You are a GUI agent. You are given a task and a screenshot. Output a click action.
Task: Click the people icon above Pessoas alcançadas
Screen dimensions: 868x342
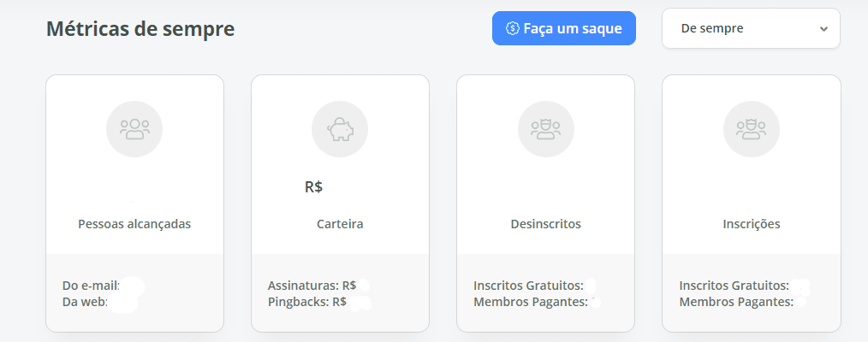click(x=134, y=128)
